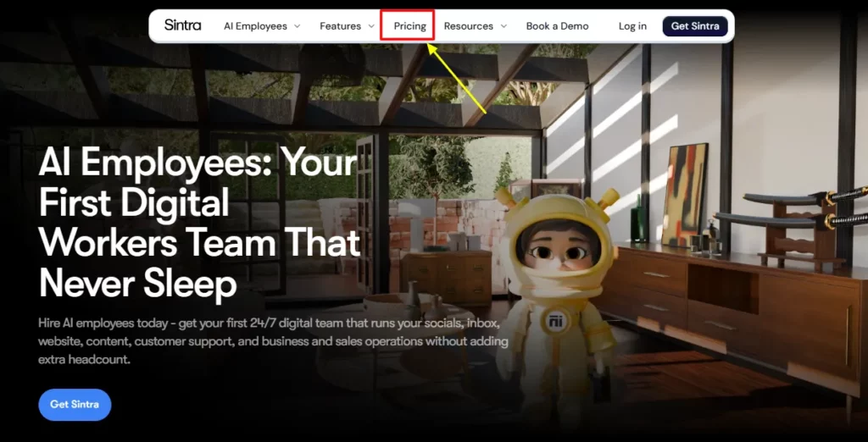Click the 'Hire AI employees today' paragraph
Viewport: 868px width, 442px height.
(x=273, y=340)
